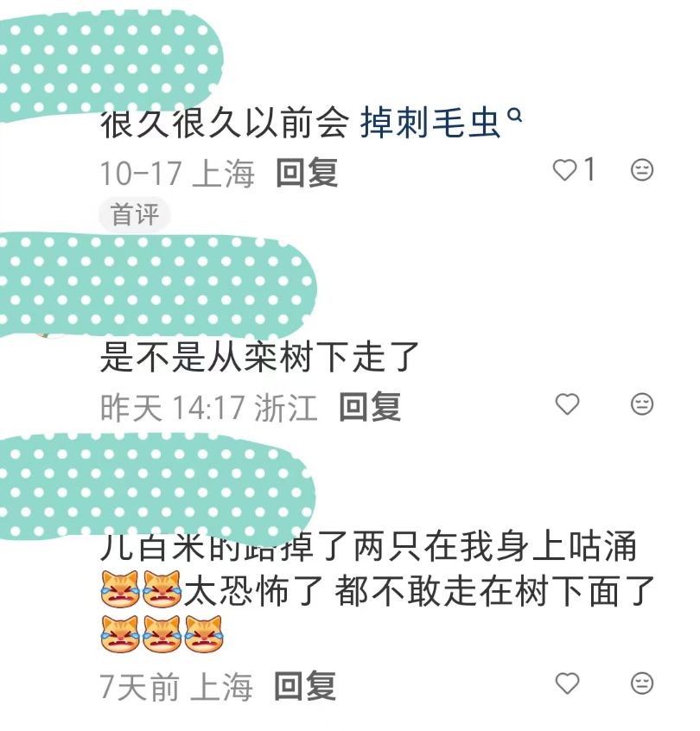Tap the dislike face icon on first comment
700x731 pixels.
pos(642,169)
